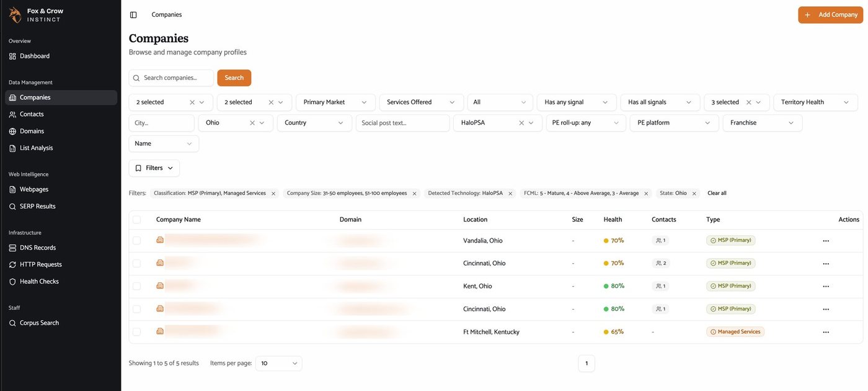Click MSP (Primary) badge in Vandalia row
Screen dimensions: 868x391
coord(731,241)
